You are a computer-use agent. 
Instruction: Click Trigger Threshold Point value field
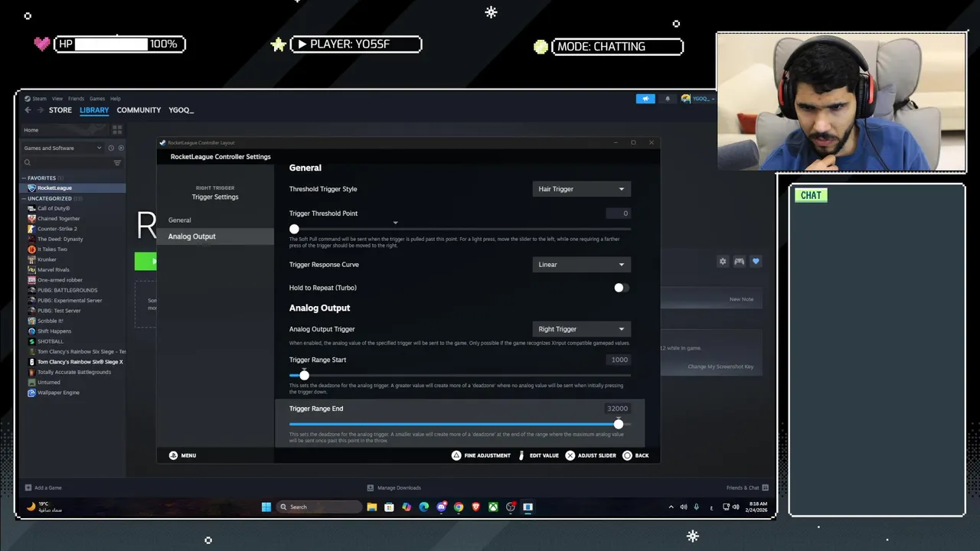click(619, 214)
